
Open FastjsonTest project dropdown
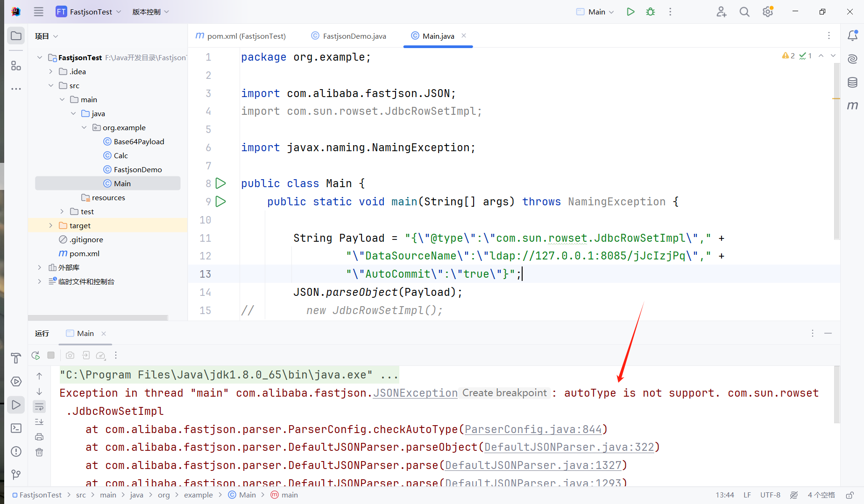coord(89,12)
